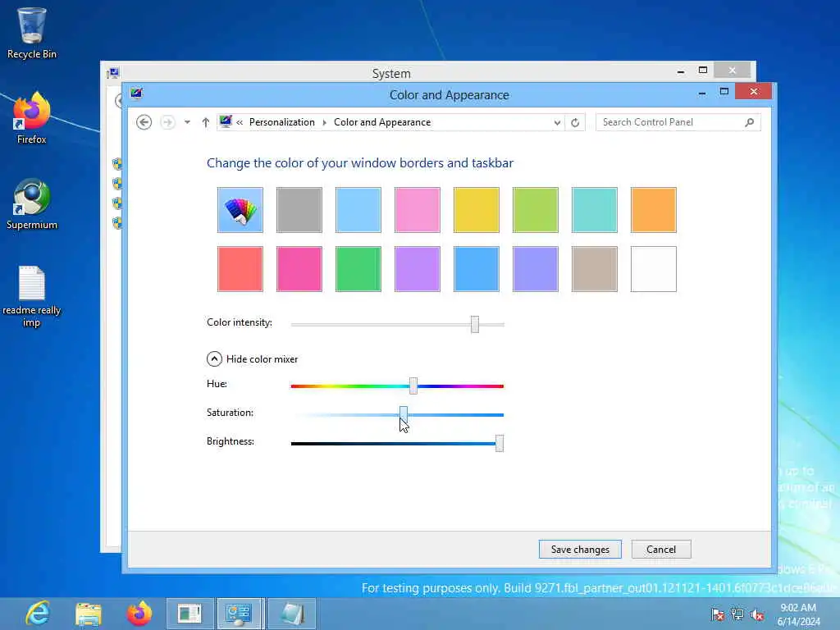Image resolution: width=840 pixels, height=630 pixels.
Task: Click the forward navigation arrow
Action: pyautogui.click(x=167, y=122)
